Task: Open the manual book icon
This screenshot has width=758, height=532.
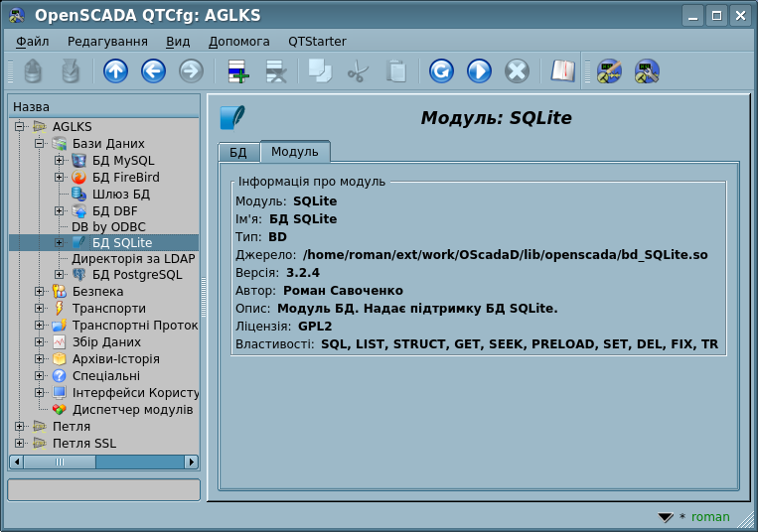Action: 563,71
